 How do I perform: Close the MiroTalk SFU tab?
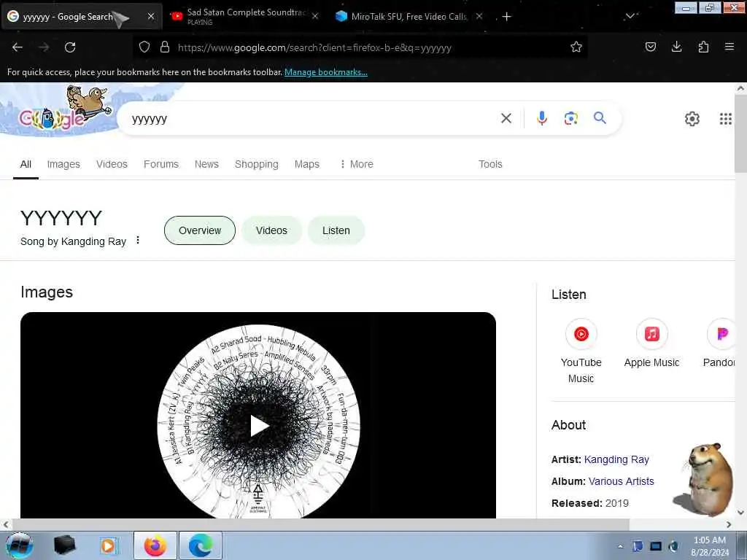click(479, 16)
